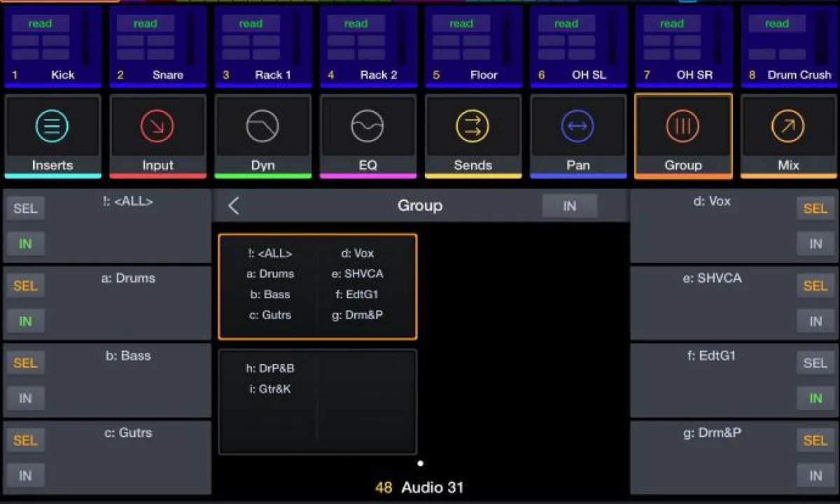Select g: Drm&P in the group bank

(357, 315)
